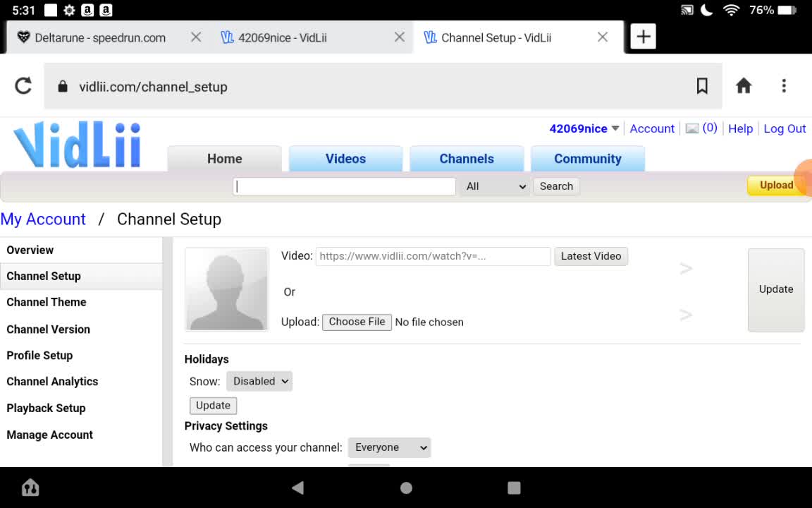Select Channel Setup in the sidebar
Viewport: 812px width, 508px height.
coord(44,276)
